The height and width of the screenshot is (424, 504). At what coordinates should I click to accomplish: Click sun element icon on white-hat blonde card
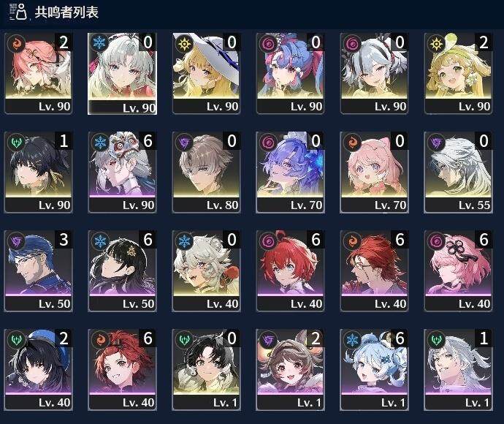(x=184, y=43)
